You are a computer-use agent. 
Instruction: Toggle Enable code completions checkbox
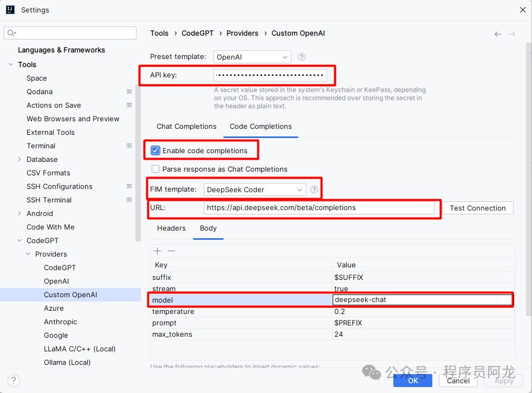pos(155,150)
